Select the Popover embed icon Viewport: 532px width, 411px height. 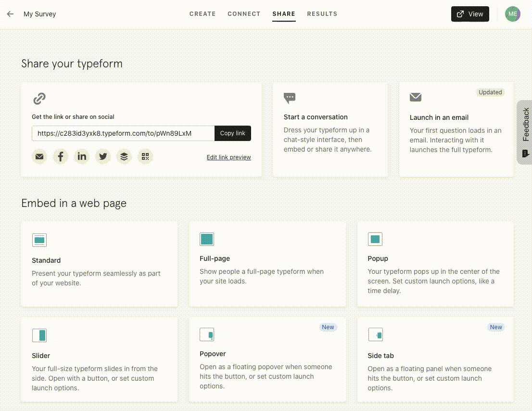(x=207, y=334)
